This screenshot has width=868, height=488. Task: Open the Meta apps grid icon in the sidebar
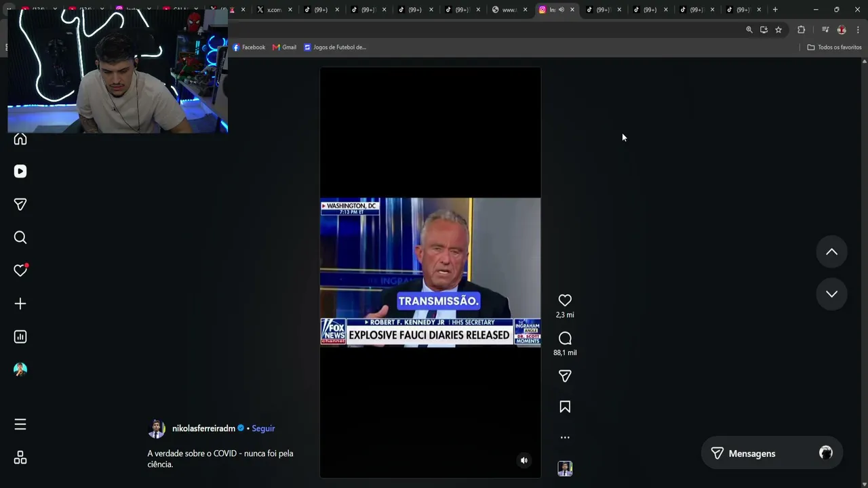pyautogui.click(x=20, y=458)
